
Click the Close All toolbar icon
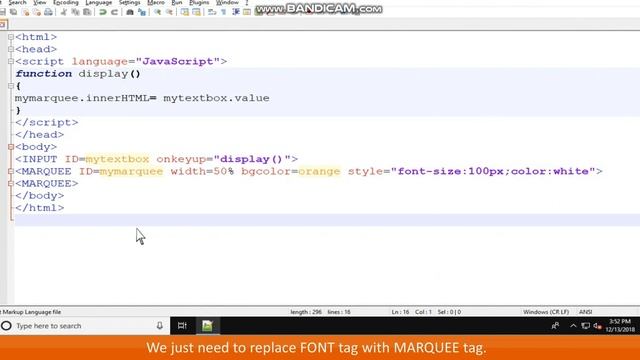[37, 12]
